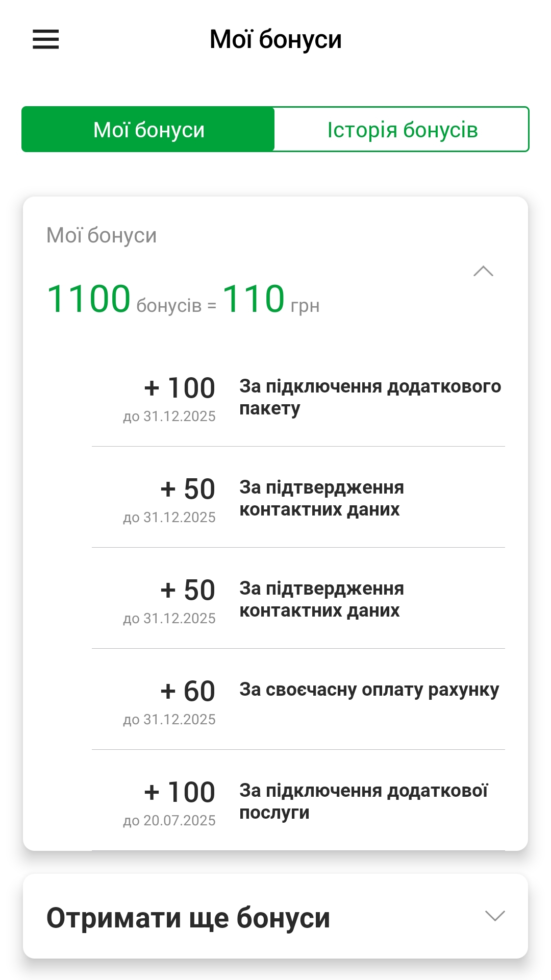Tap the Мої бонуси page title
This screenshot has height=980, width=551.
[x=275, y=39]
